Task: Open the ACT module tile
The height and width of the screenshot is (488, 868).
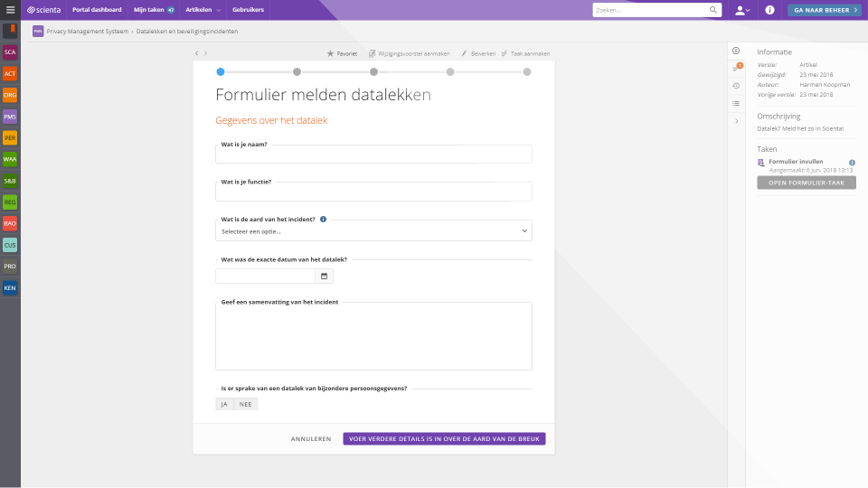Action: [10, 73]
